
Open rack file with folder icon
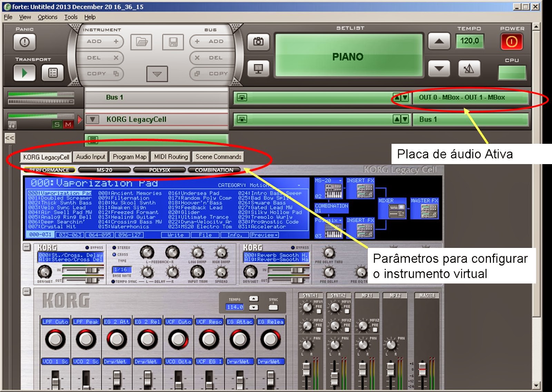pyautogui.click(x=141, y=42)
